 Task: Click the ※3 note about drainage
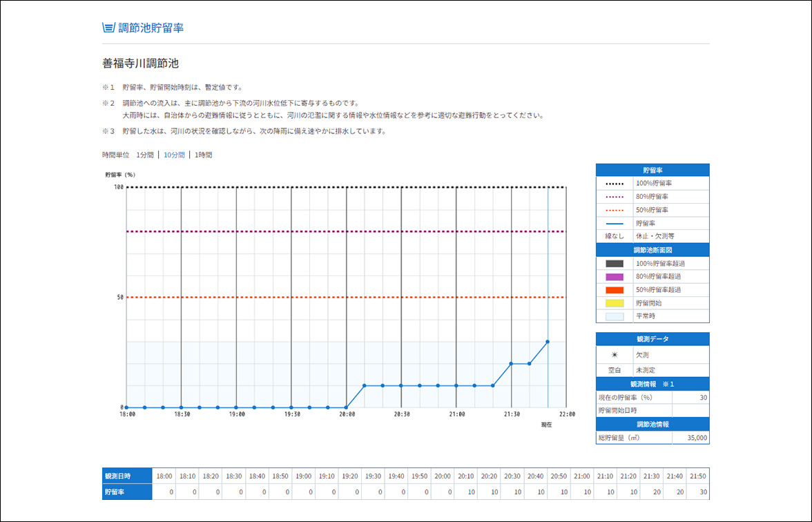(244, 131)
